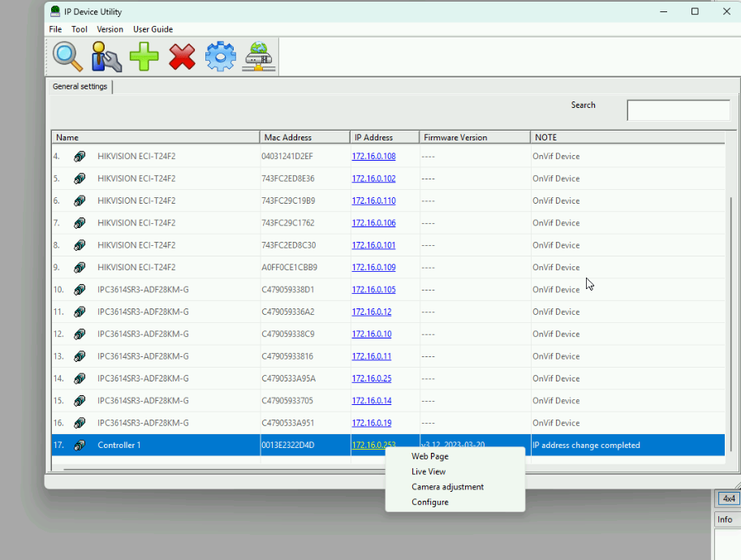Select Web Page from context menu
741x560 pixels.
point(429,457)
